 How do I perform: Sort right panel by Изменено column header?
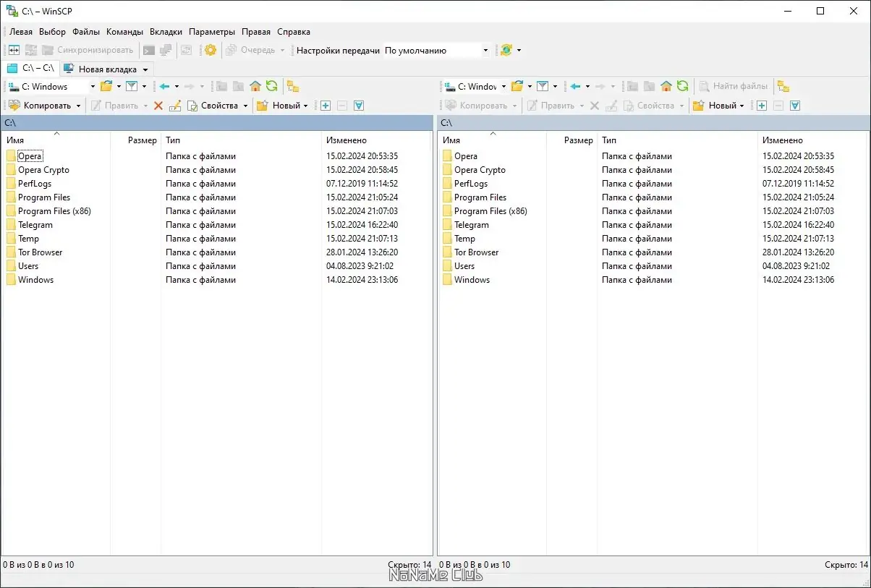812,140
